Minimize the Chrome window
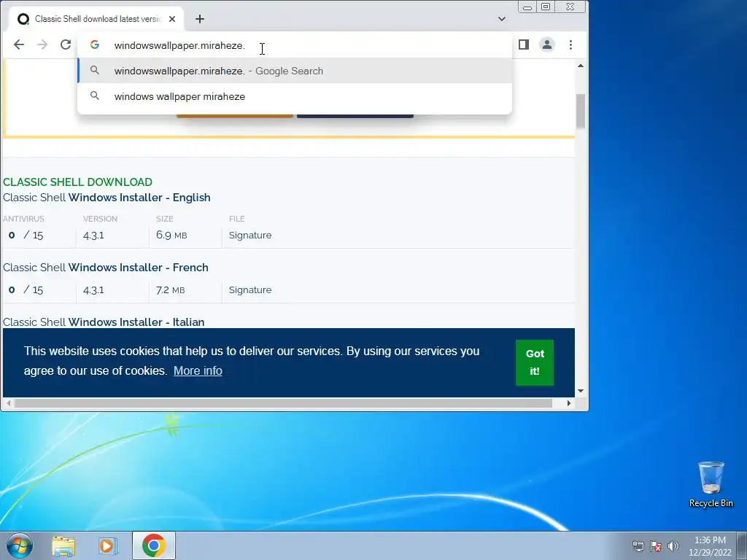 (x=527, y=7)
